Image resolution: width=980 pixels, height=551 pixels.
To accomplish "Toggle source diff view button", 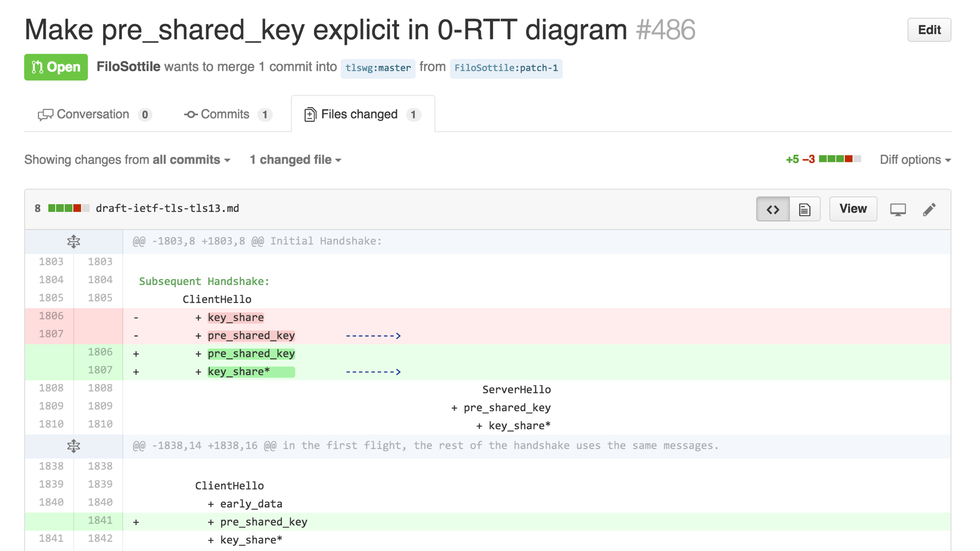I will tap(773, 209).
